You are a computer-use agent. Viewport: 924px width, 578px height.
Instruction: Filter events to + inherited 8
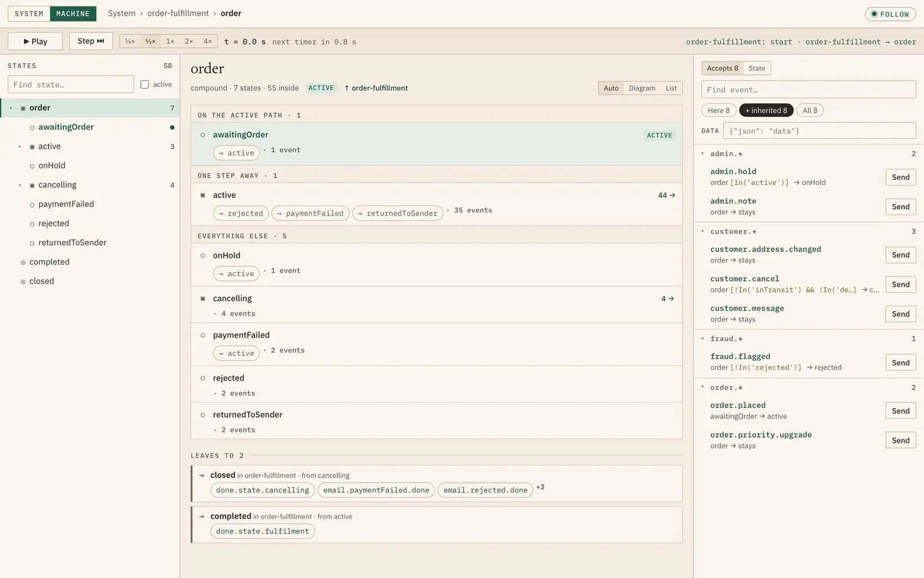(766, 110)
